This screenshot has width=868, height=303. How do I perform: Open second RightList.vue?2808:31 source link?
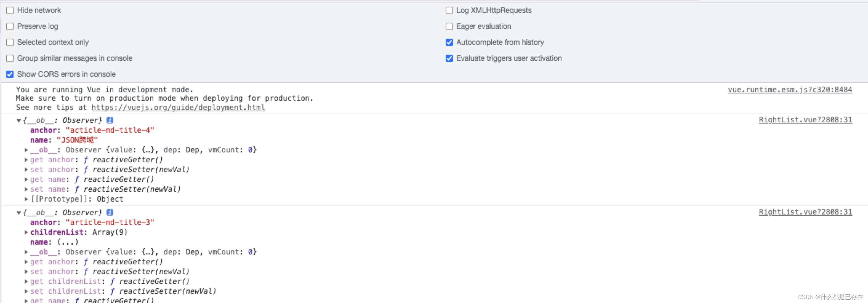[x=805, y=212]
